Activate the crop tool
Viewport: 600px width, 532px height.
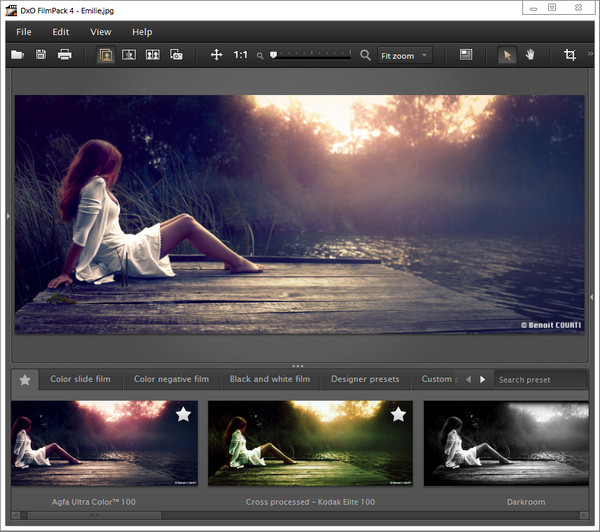tap(570, 55)
